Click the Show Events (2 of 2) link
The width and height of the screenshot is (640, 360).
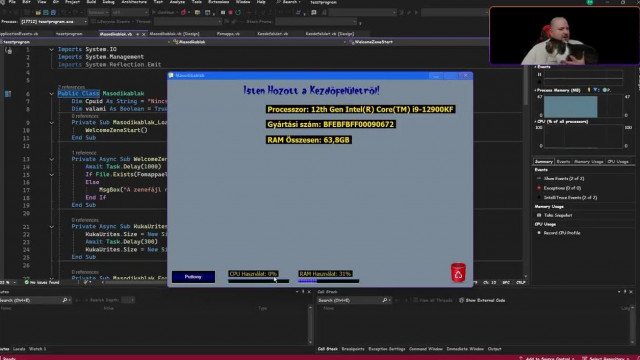coord(564,178)
